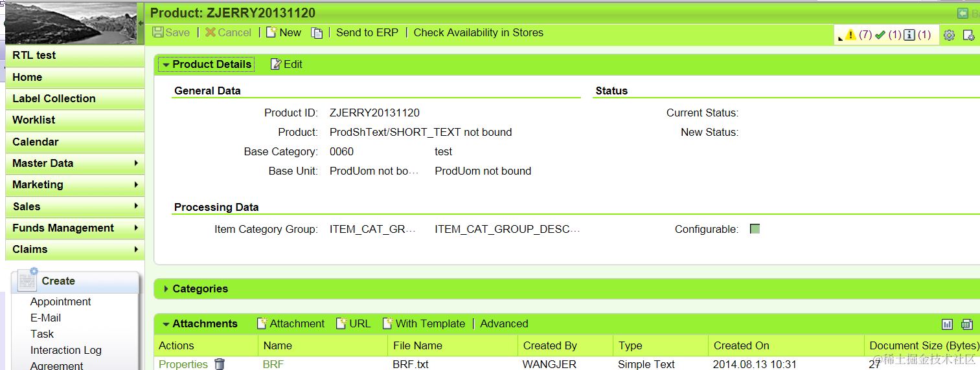Image resolution: width=980 pixels, height=370 pixels.
Task: Expand the Sales submenu arrow
Action: pyautogui.click(x=136, y=206)
